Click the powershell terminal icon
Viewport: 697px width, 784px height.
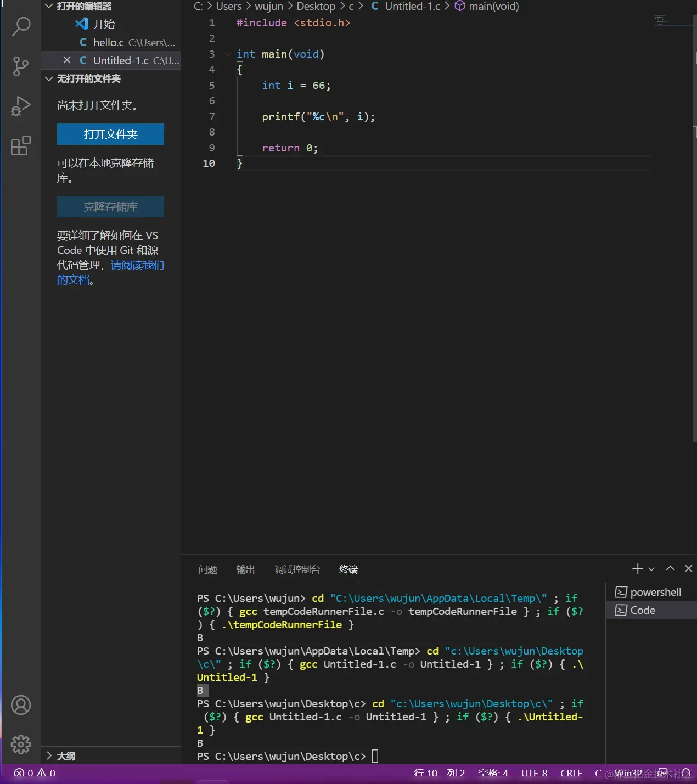621,592
